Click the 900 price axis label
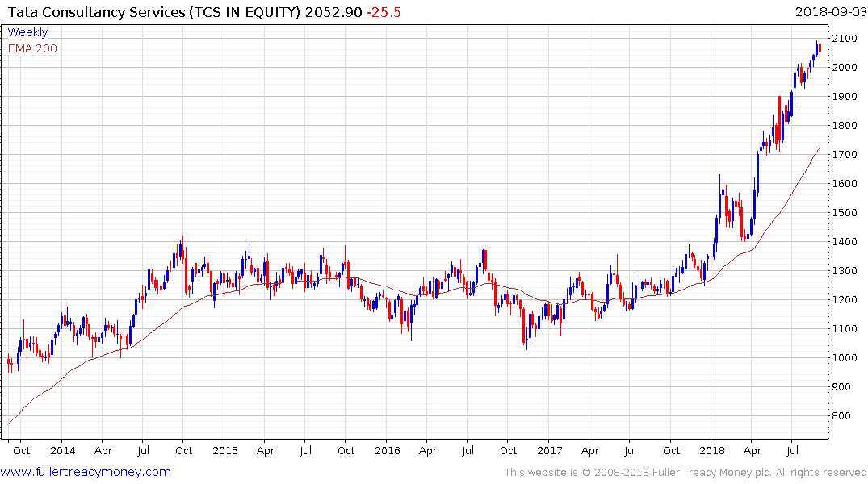The image size is (868, 484). 841,386
